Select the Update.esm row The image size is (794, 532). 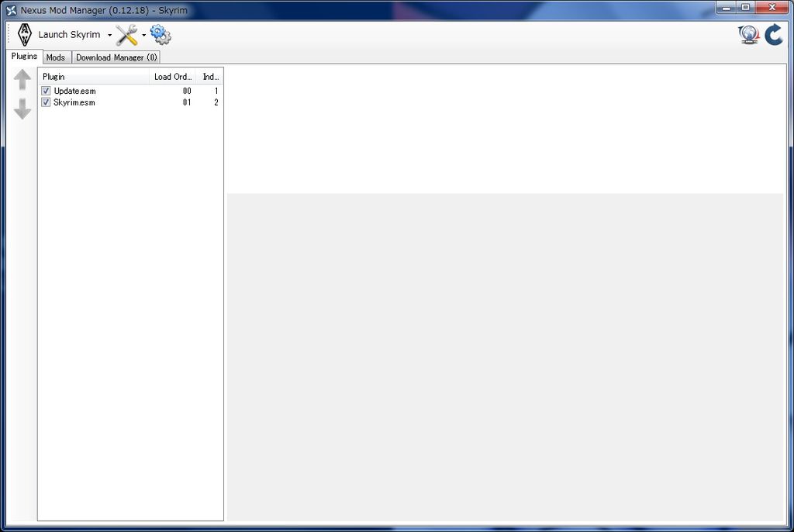(130, 91)
